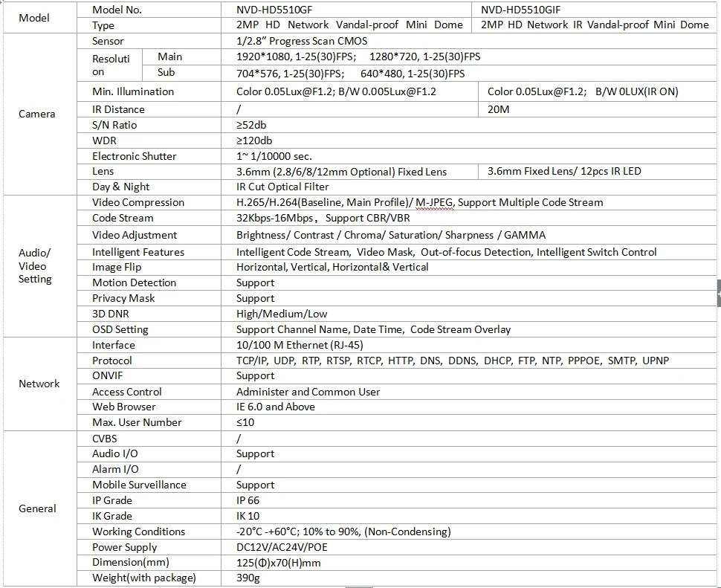Select the IP 66 grade value
Viewport: 721px width, 588px height.
tap(248, 500)
